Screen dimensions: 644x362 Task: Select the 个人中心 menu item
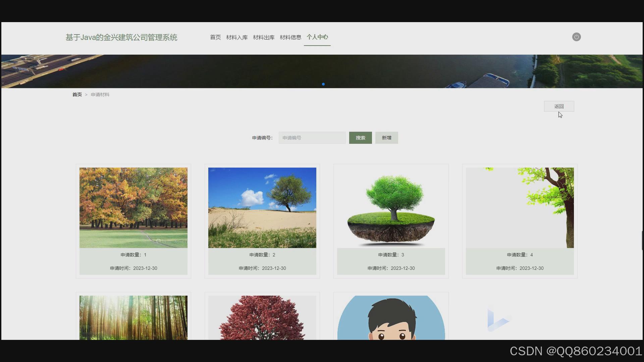[317, 37]
